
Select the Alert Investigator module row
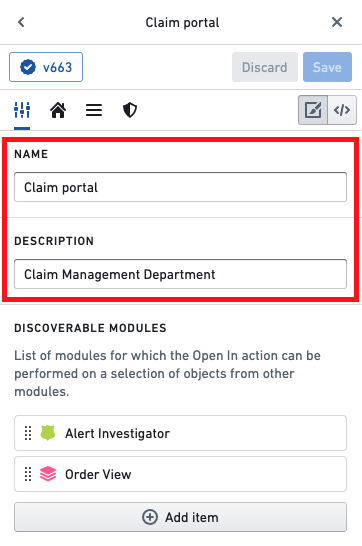(x=180, y=433)
